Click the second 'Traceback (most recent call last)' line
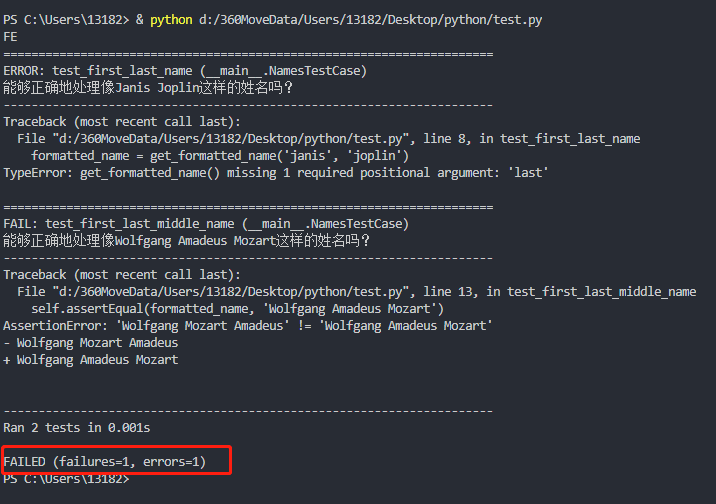Viewport: 716px width, 504px height. click(122, 275)
